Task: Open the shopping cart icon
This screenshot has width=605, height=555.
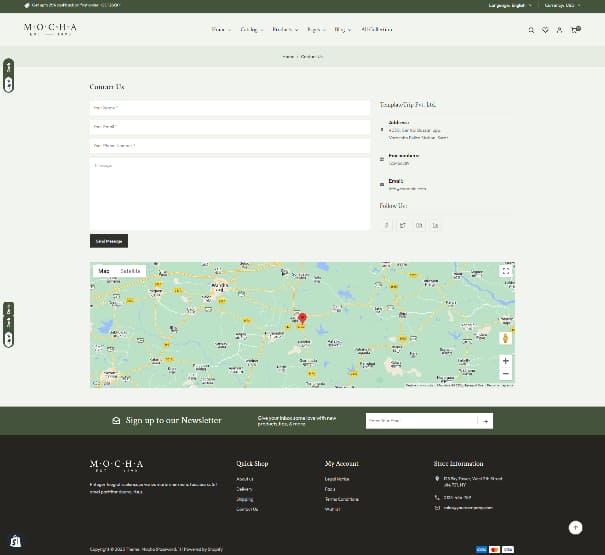Action: pos(575,30)
